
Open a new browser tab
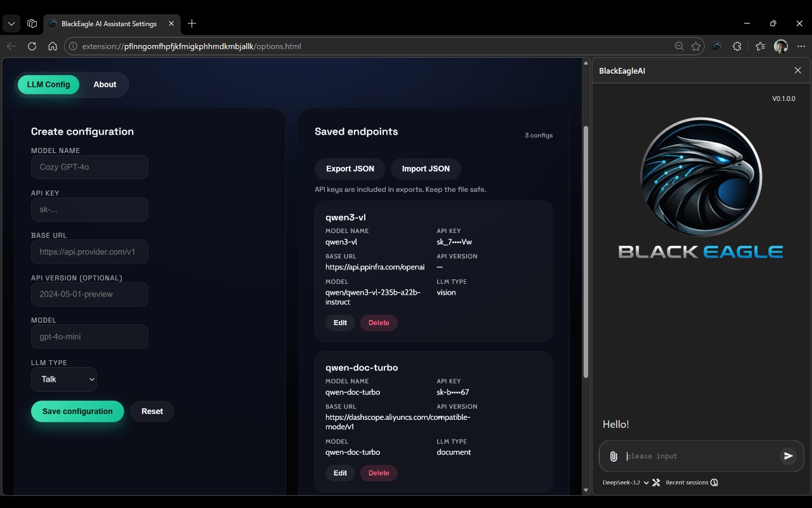[192, 23]
